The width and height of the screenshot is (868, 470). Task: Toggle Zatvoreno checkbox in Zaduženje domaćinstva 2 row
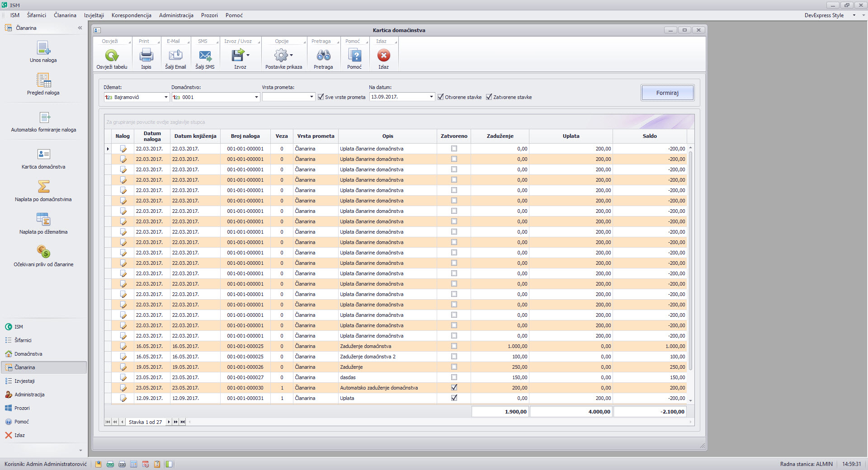click(454, 357)
